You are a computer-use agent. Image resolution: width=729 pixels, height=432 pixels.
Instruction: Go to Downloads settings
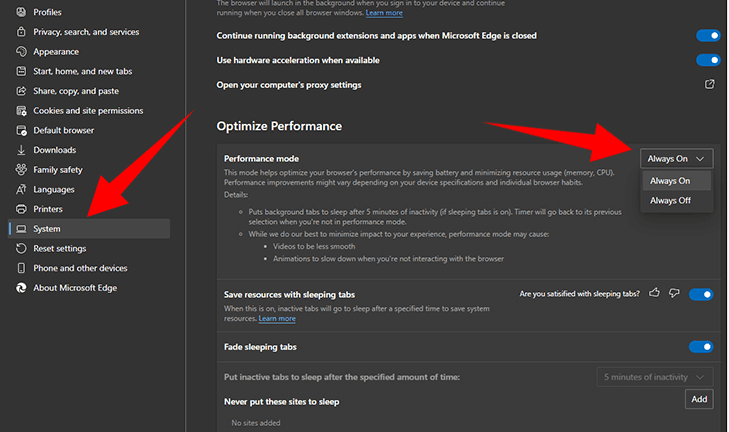tap(89, 150)
